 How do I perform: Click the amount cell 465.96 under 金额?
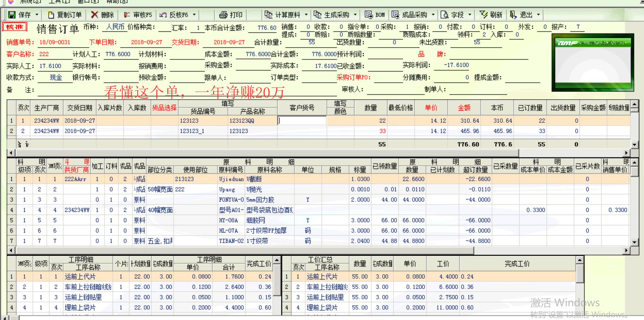coord(464,131)
